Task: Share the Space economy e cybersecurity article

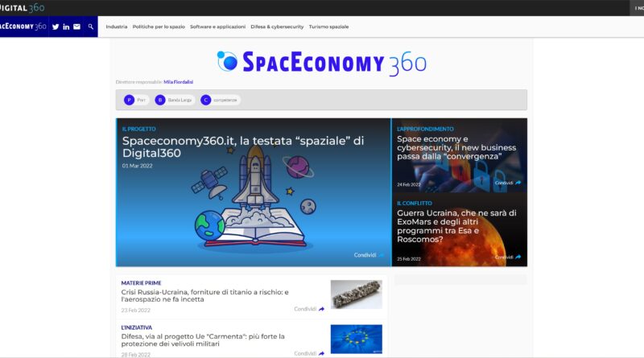Action: [507, 183]
